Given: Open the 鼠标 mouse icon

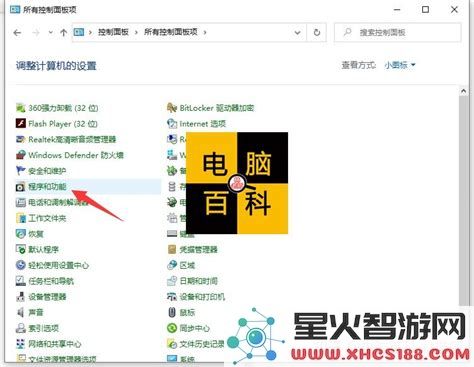Looking at the screenshot, I should point(172,312).
